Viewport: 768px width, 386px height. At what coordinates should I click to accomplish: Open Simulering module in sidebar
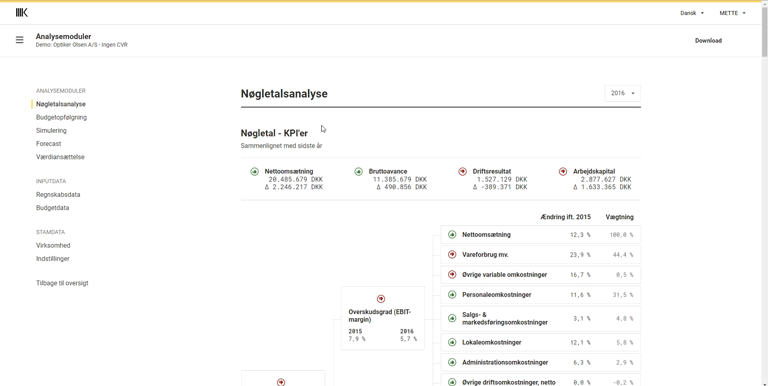[51, 131]
